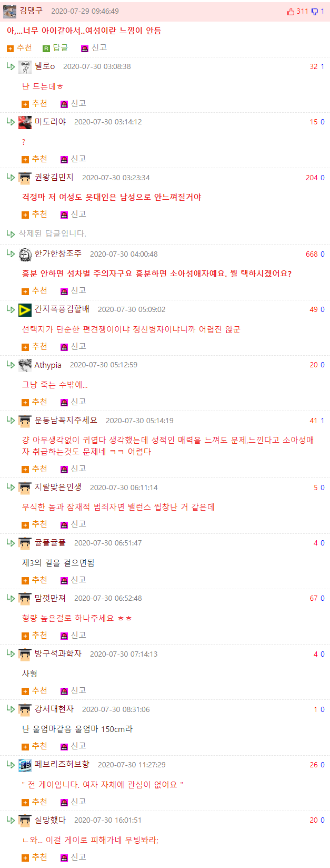Click 답글 reply icon under top comment
This screenshot has height=868, width=330.
pyautogui.click(x=46, y=48)
